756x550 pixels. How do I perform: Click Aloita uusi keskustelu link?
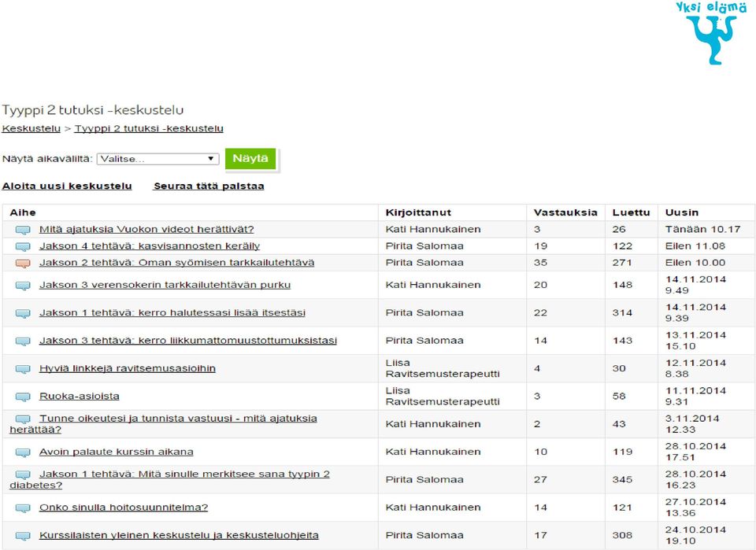tap(67, 186)
